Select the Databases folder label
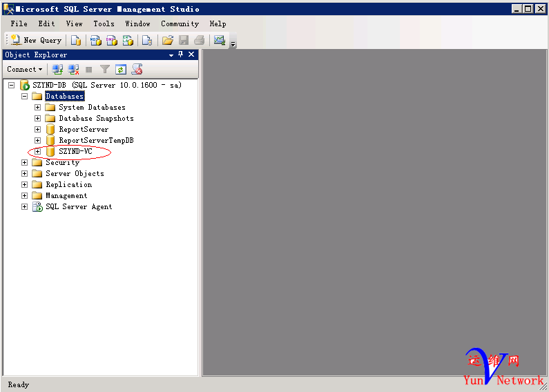The image size is (549, 392). click(x=65, y=96)
